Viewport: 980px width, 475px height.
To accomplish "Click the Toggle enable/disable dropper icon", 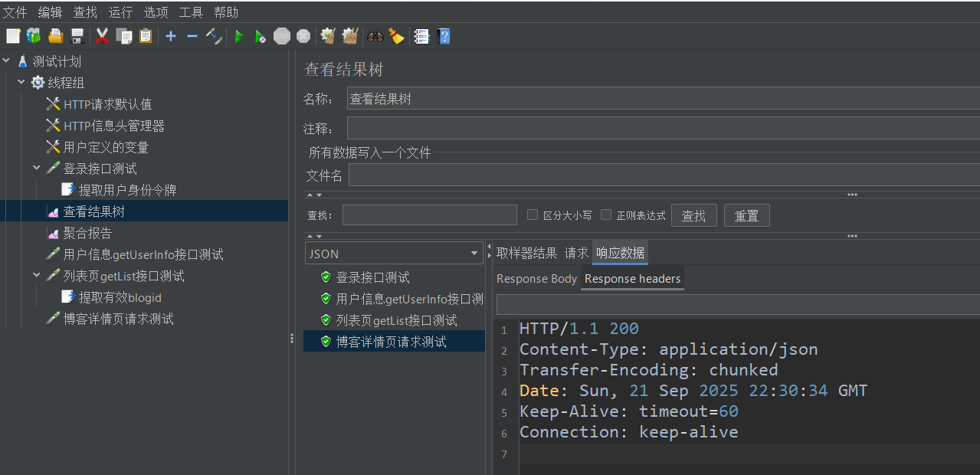I will (x=214, y=36).
